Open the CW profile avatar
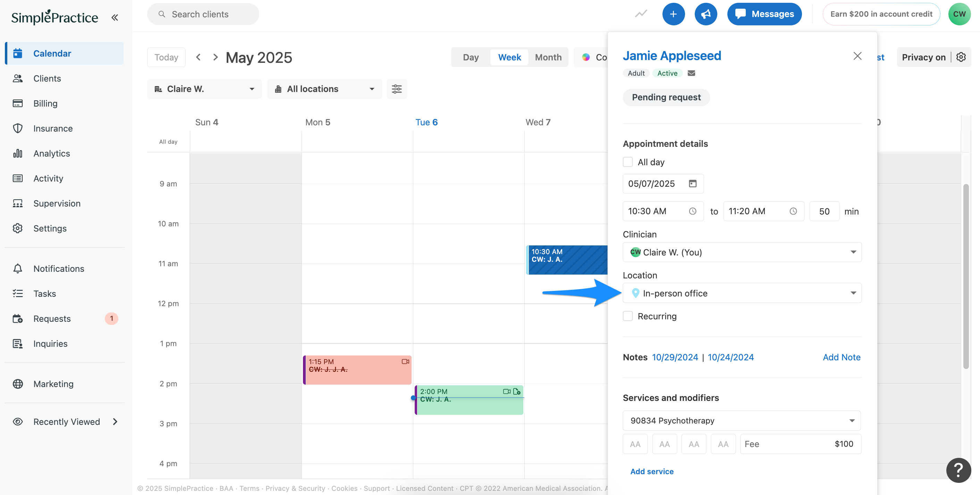The width and height of the screenshot is (980, 495). coord(959,14)
